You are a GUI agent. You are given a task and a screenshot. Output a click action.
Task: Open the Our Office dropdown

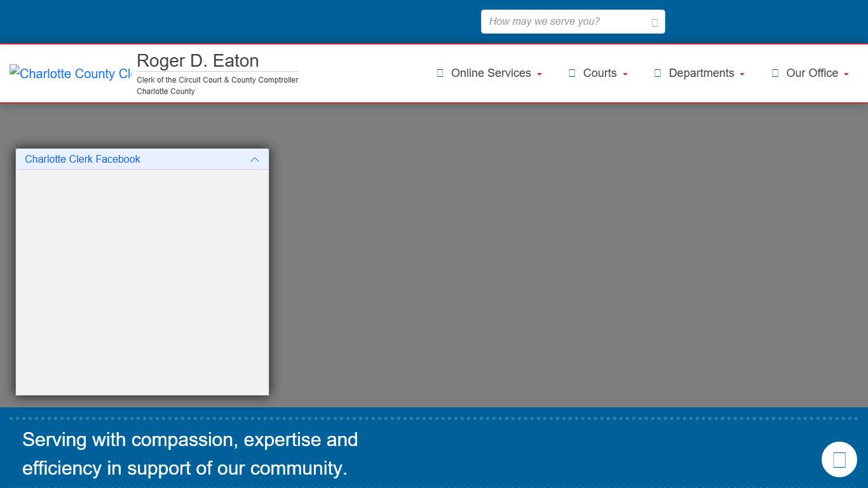[x=812, y=73]
